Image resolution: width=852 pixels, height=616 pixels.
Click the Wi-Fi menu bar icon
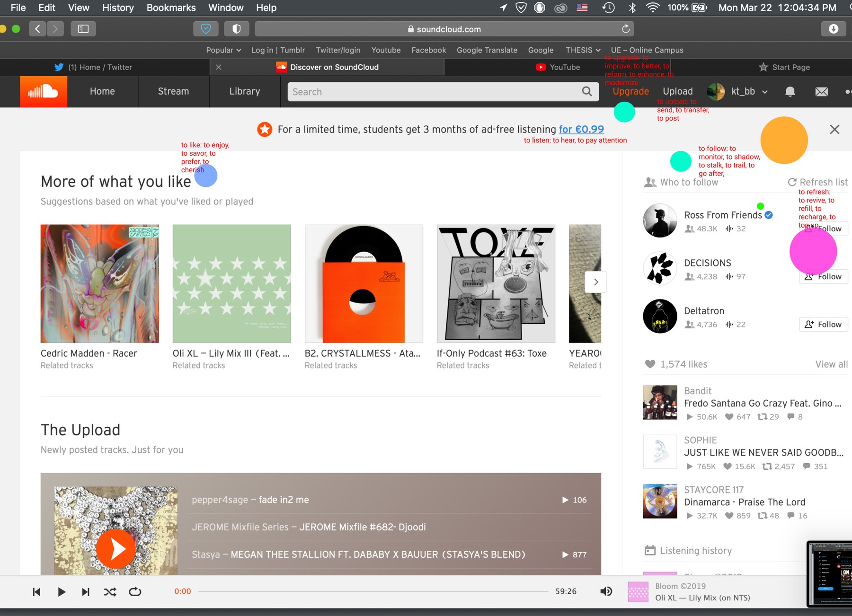click(x=653, y=8)
